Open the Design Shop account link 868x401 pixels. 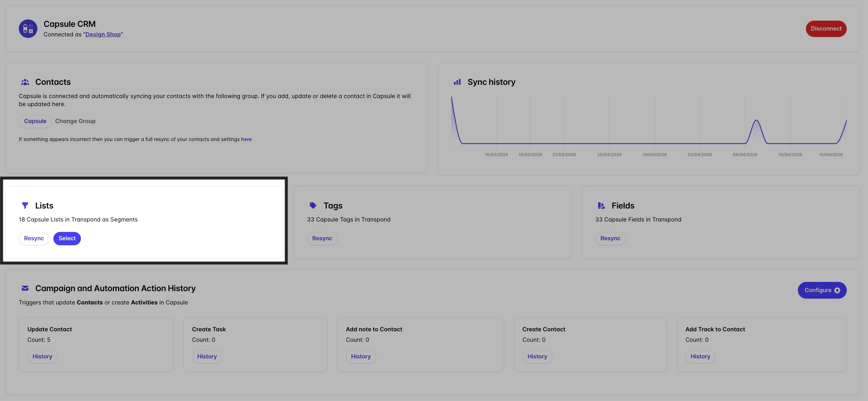[103, 34]
